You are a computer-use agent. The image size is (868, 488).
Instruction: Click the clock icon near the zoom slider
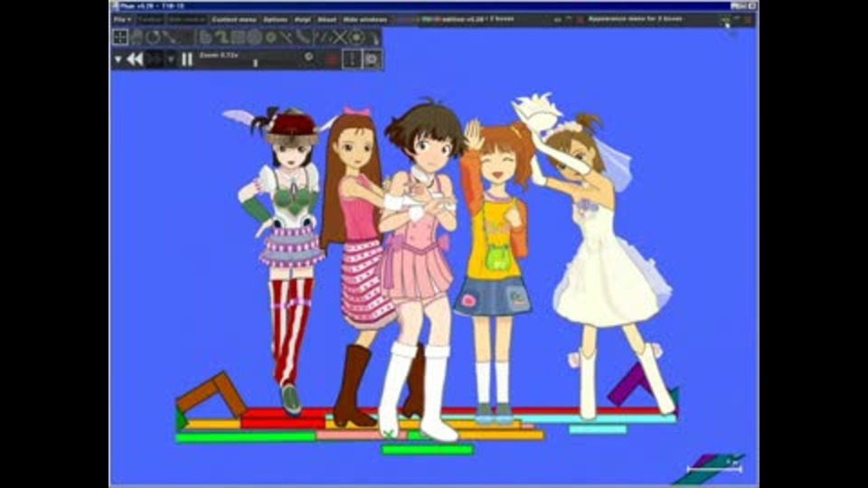309,56
